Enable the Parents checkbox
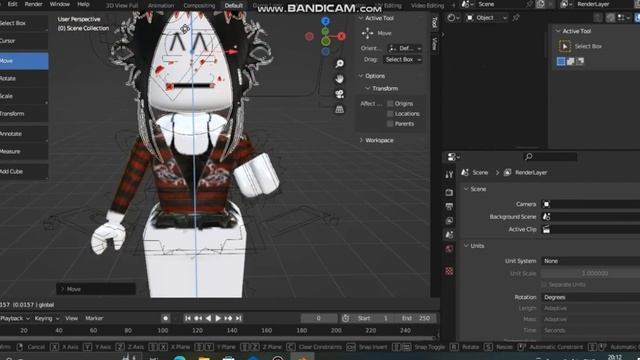The image size is (640, 360). 390,124
